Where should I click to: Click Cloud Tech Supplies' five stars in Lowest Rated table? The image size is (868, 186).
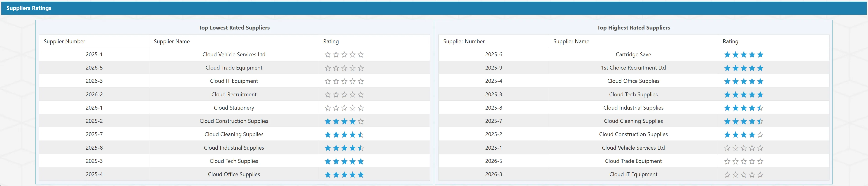point(344,161)
